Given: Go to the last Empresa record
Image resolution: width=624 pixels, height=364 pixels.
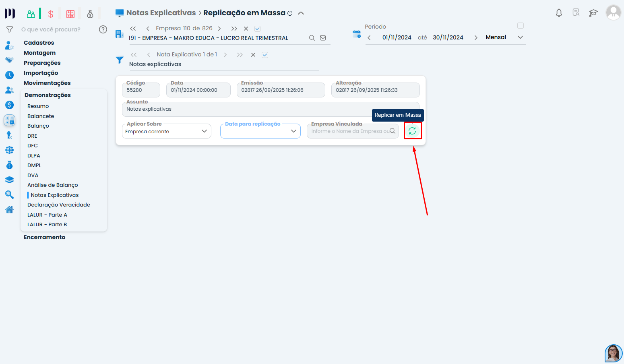Looking at the screenshot, I should [234, 29].
